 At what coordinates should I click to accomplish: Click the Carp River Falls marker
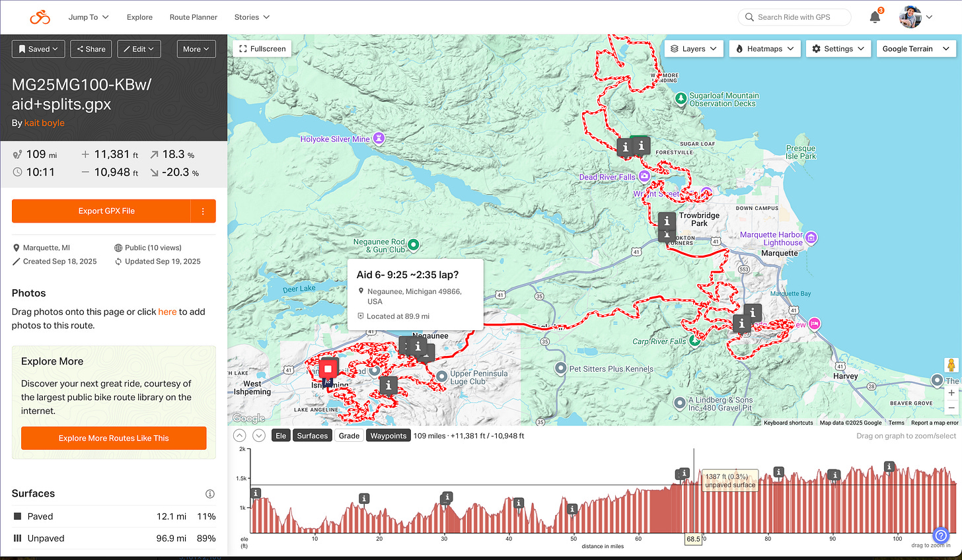[694, 341]
